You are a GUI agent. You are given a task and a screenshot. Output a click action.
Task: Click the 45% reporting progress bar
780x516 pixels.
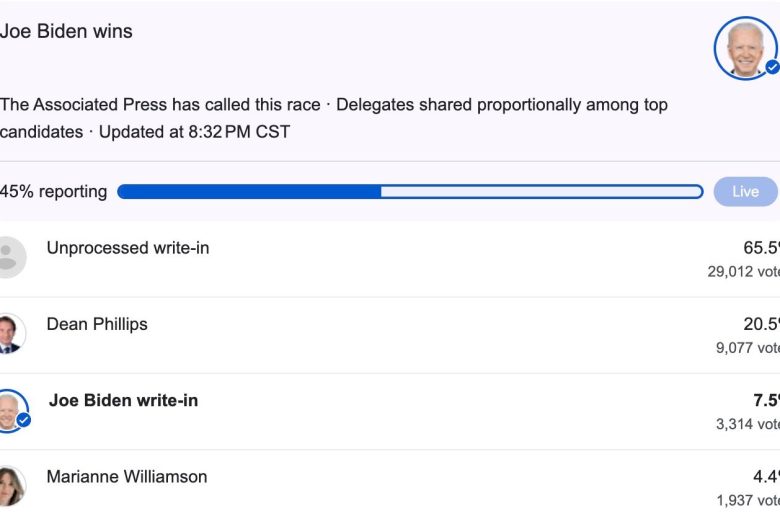click(410, 191)
